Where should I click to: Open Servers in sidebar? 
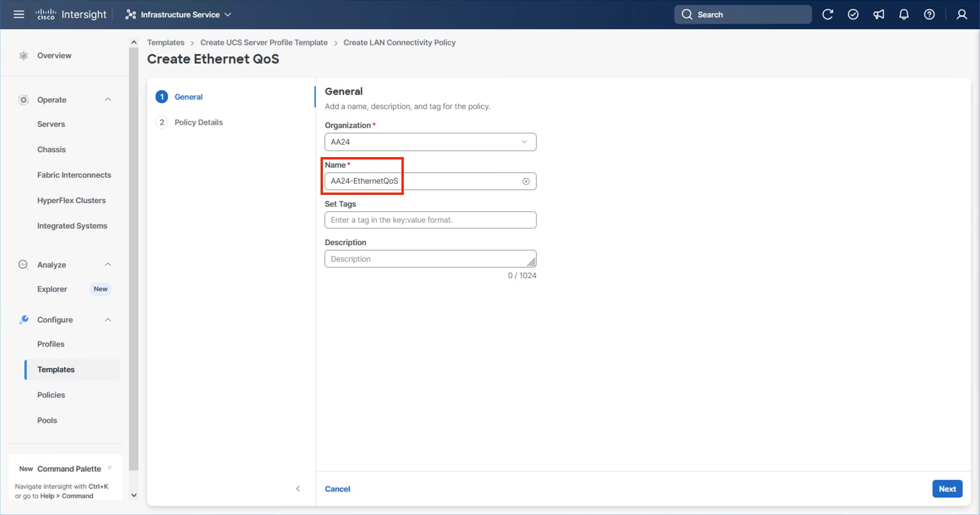pos(51,124)
